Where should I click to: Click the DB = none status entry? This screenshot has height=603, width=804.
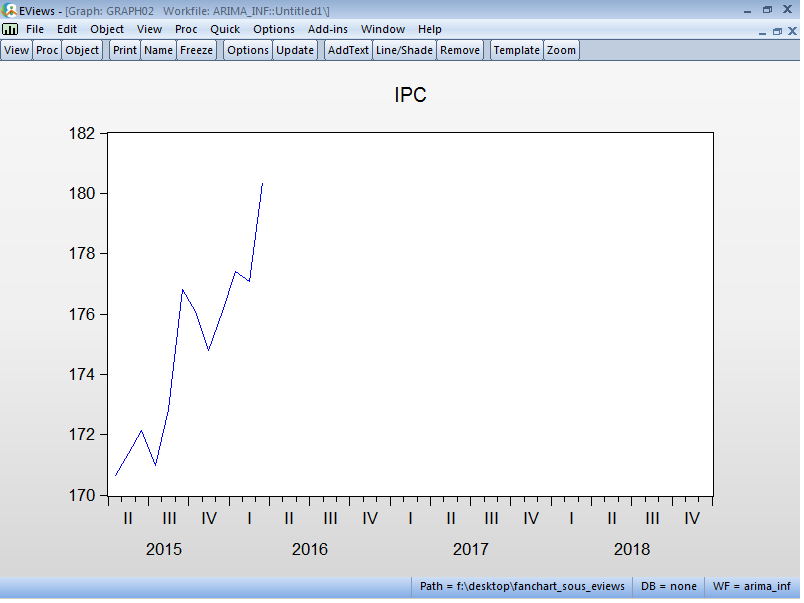pos(669,586)
